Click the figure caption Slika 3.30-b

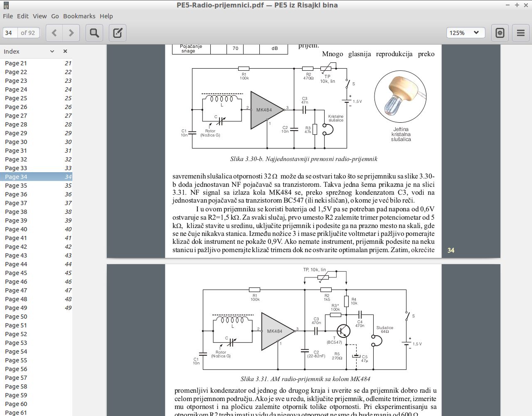(304, 159)
